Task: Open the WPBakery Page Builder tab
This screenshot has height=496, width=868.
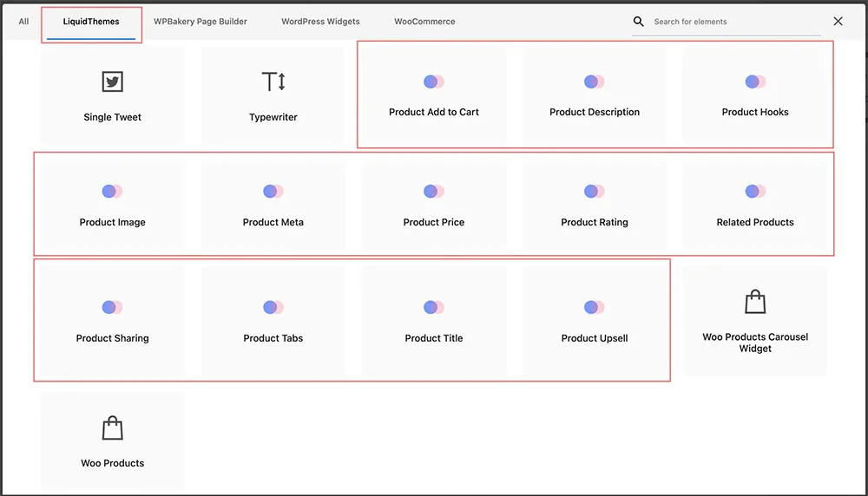Action: 201,22
